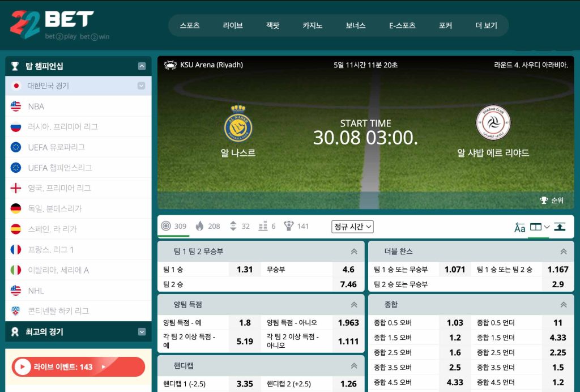Select the 6 markets list tab
Viewport: 580px width, 392px height.
(267, 226)
